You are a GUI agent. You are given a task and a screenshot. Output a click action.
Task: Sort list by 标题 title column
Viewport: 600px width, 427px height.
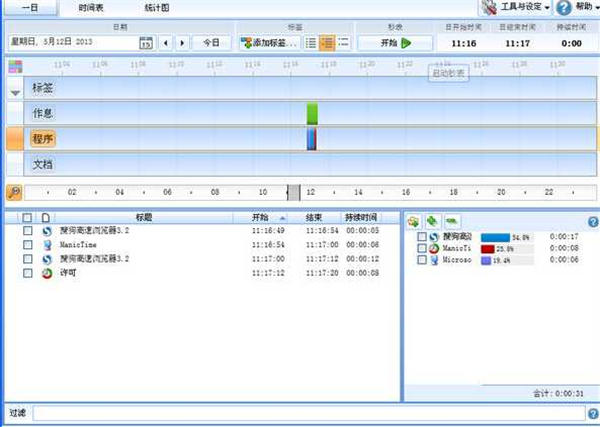click(144, 218)
